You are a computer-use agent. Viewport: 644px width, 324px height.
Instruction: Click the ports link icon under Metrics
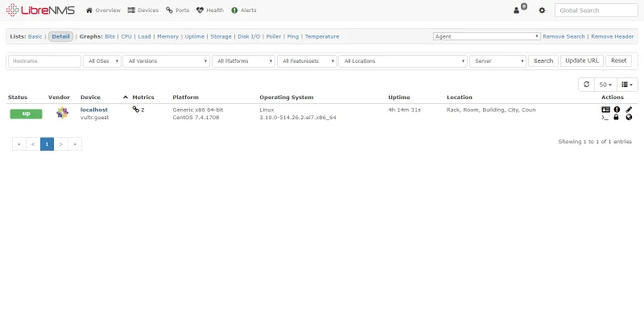[136, 110]
